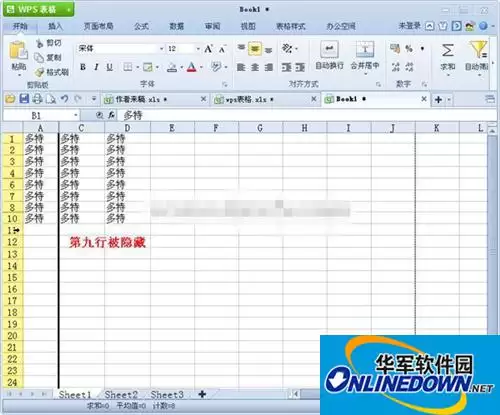Viewport: 500px width, 415px height.
Task: Toggle Bold formatting
Action: pyautogui.click(x=83, y=67)
